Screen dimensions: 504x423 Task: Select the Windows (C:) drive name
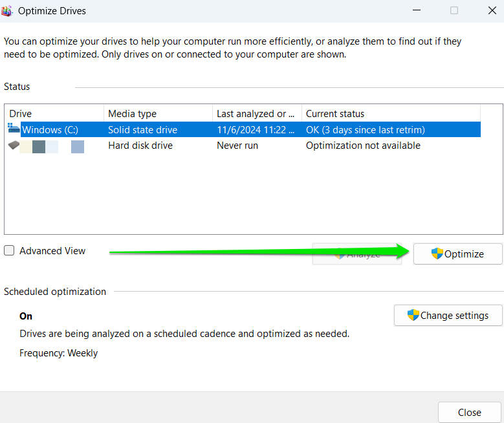[x=50, y=130]
